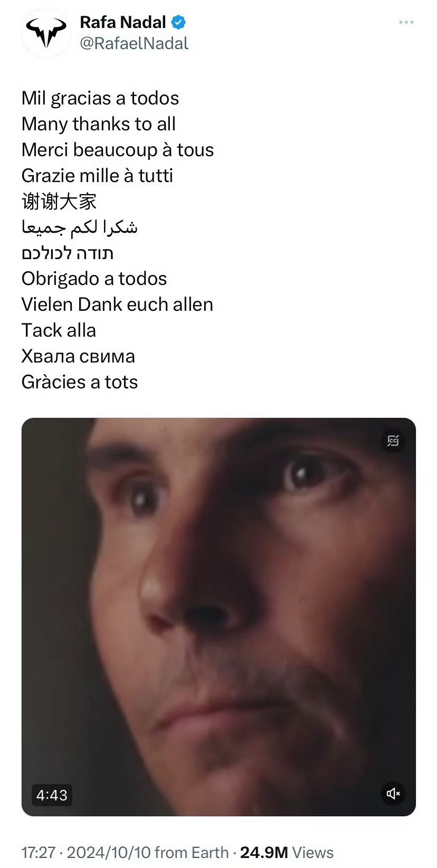437x868 pixels.
Task: Open the bull logo profile avatar
Action: pyautogui.click(x=46, y=33)
